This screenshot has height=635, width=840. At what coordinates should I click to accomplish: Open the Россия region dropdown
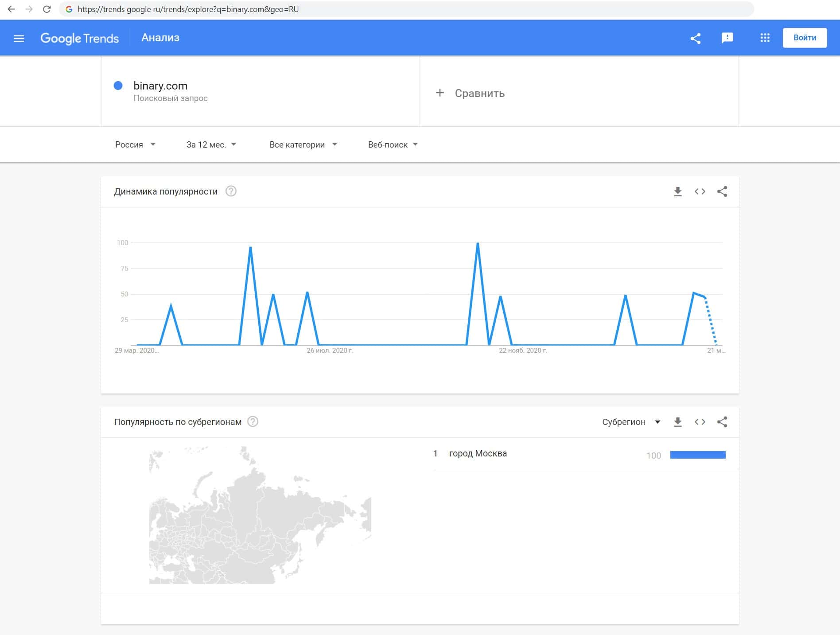click(x=135, y=144)
